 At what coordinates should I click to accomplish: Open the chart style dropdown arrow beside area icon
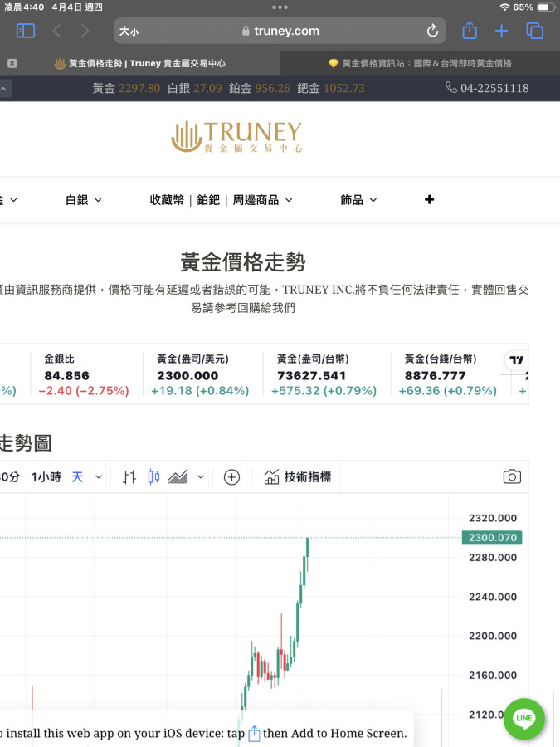coord(201,476)
